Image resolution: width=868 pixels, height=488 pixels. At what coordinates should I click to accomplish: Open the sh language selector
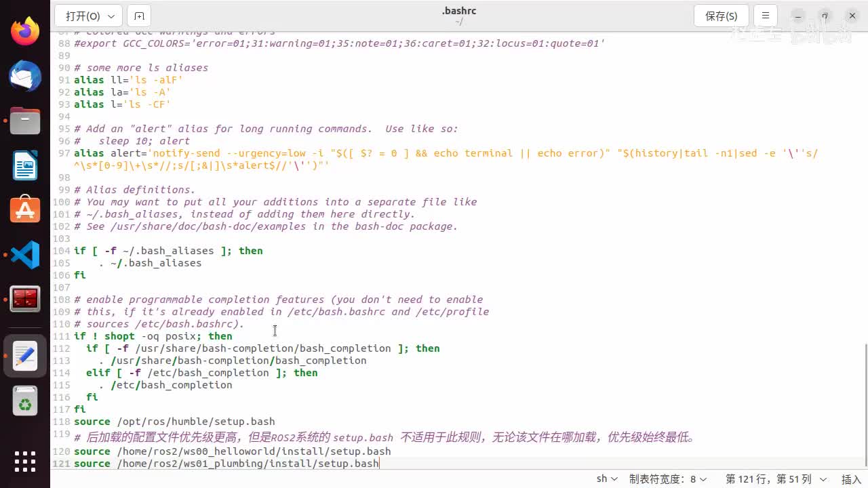pyautogui.click(x=607, y=479)
